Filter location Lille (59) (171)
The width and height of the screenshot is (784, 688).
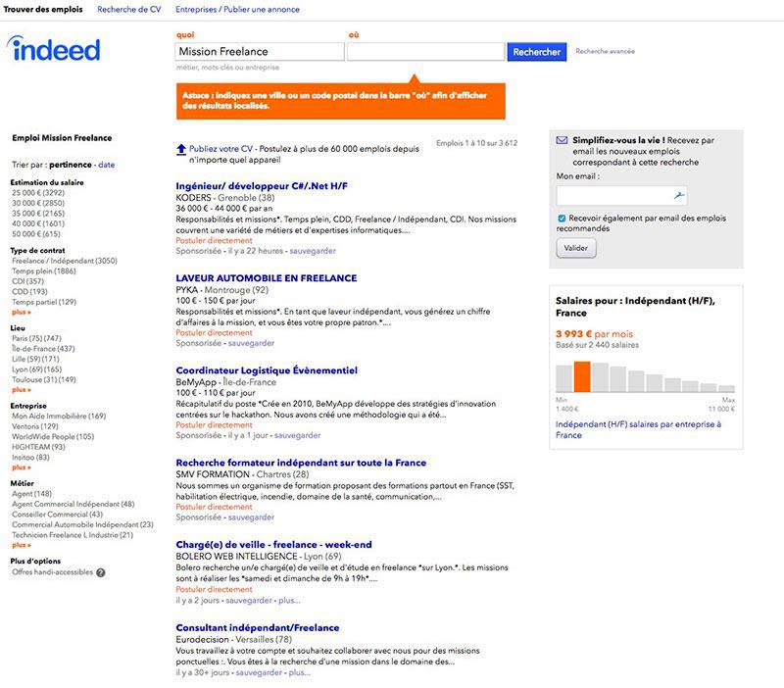click(x=35, y=359)
